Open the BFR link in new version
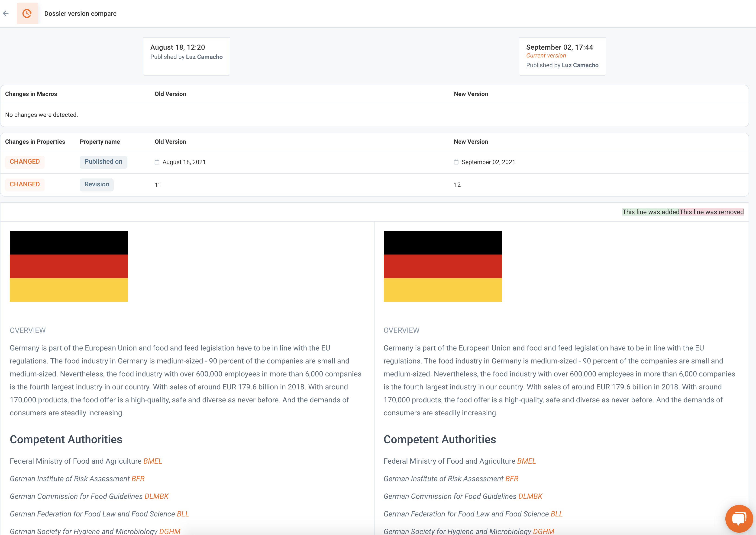The height and width of the screenshot is (535, 756). click(x=512, y=479)
